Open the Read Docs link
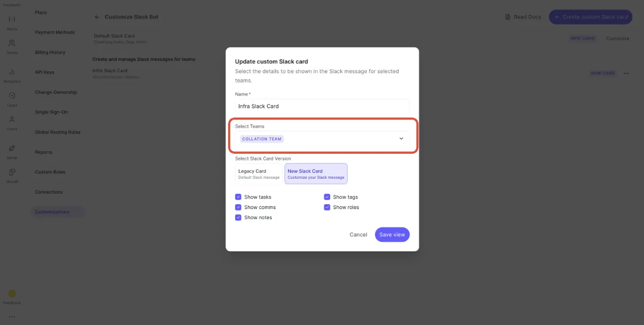The width and height of the screenshot is (644, 325). (523, 17)
